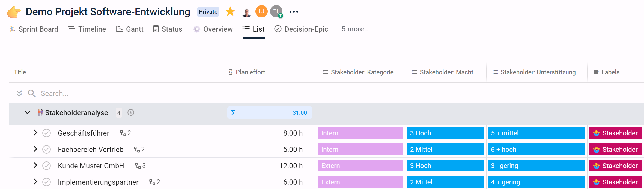This screenshot has height=189, width=644.
Task: Click the Stakeholder: Macht column header
Action: pyautogui.click(x=443, y=72)
